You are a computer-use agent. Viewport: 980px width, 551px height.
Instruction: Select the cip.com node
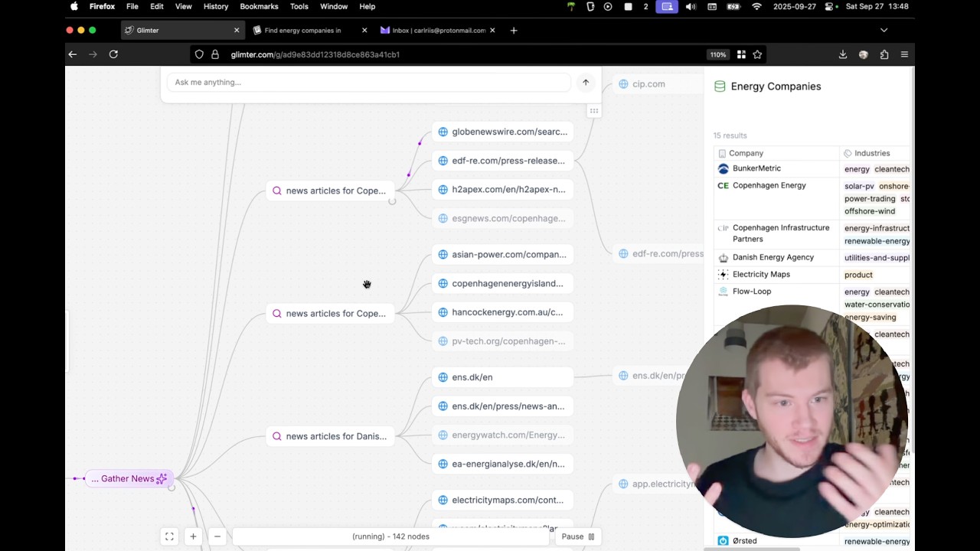[x=658, y=84]
